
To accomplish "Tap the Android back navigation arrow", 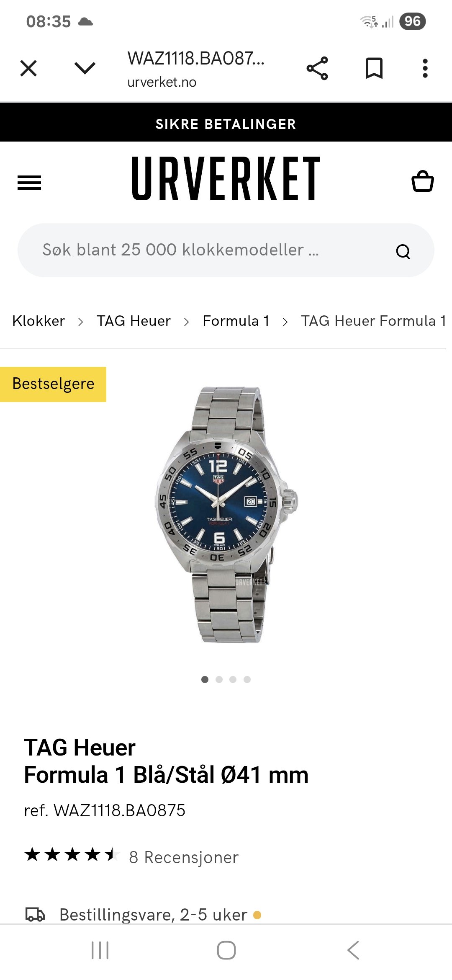I will 353,950.
